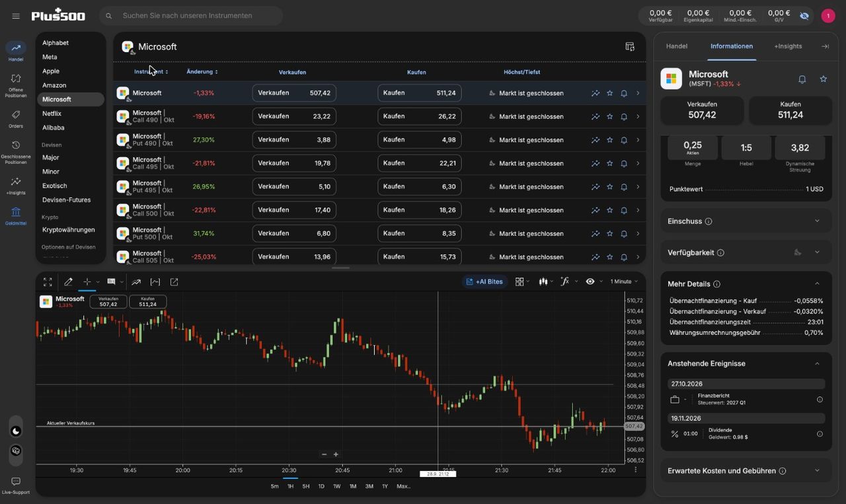Select 1D chart time range
The image size is (846, 504).
(x=321, y=486)
